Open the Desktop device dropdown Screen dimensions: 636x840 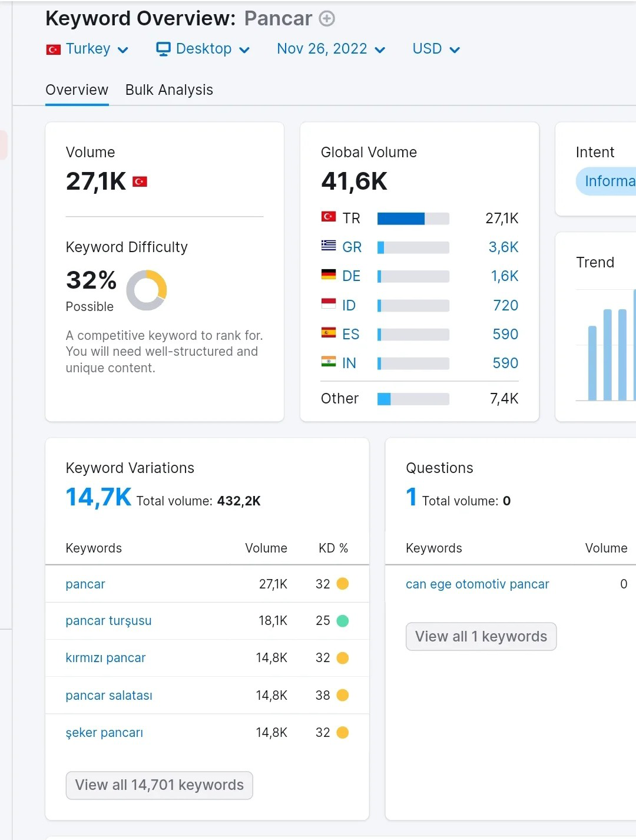coord(203,49)
